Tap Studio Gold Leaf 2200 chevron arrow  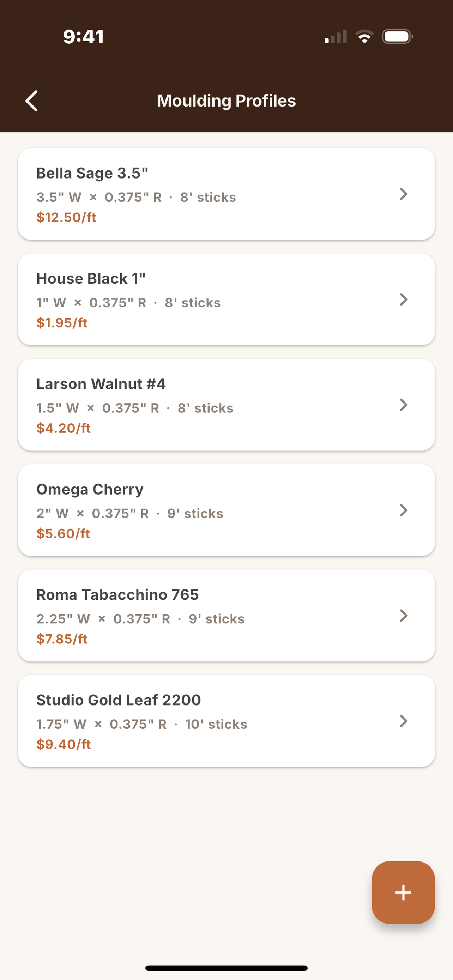(x=404, y=721)
